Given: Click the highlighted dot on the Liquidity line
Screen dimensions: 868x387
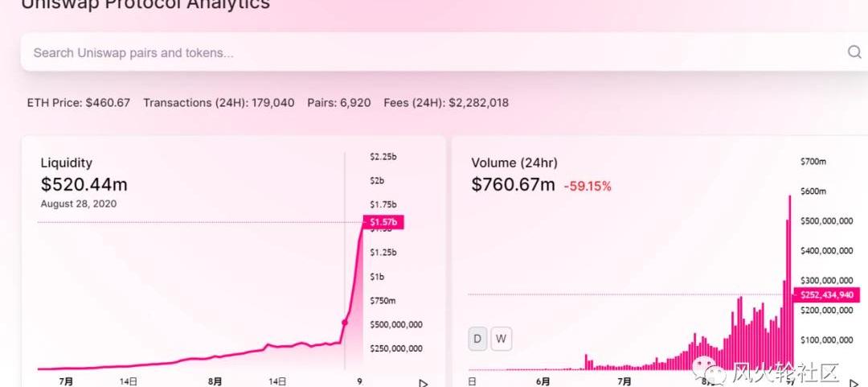Looking at the screenshot, I should [345, 322].
